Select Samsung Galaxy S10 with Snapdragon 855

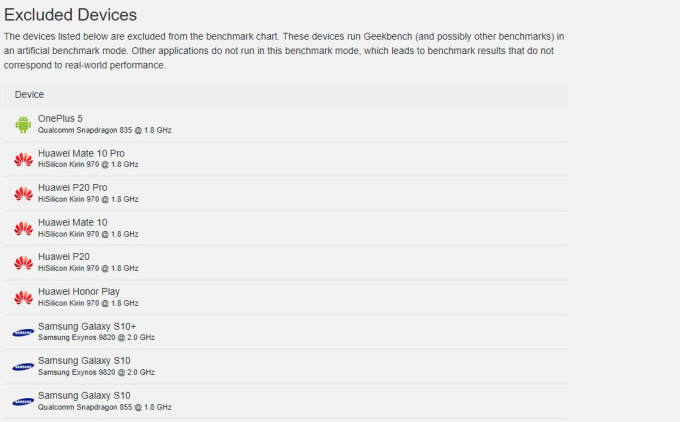tap(84, 396)
